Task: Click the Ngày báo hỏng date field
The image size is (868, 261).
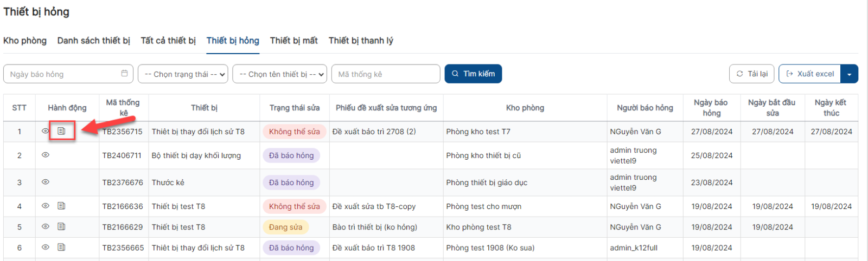Action: (62, 74)
